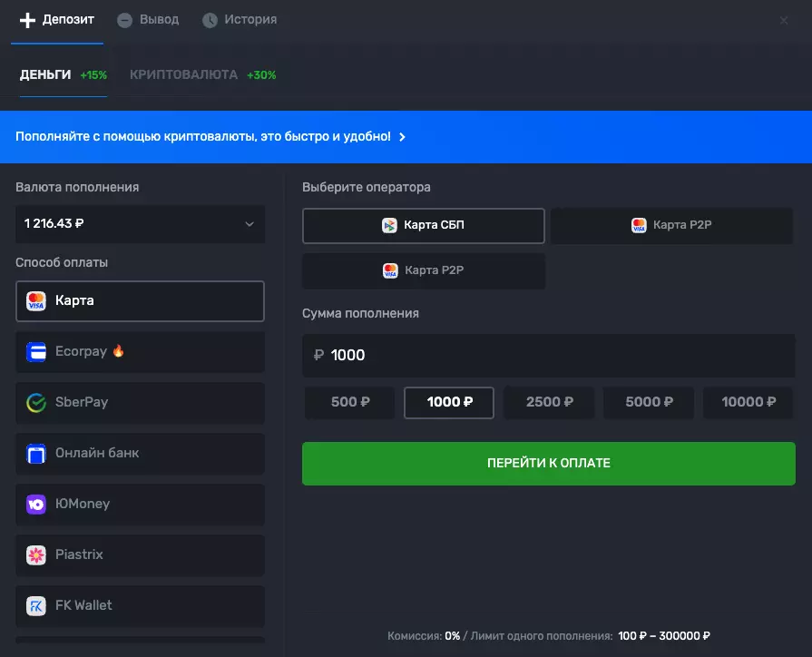Select the 2500 ₽ preset amount
Screen dimensions: 812x657
[x=549, y=402]
